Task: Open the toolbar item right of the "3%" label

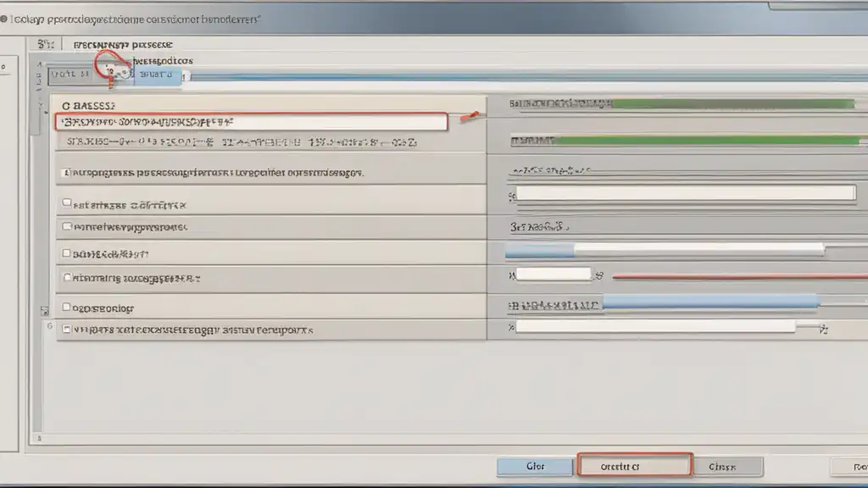Action: (123, 44)
